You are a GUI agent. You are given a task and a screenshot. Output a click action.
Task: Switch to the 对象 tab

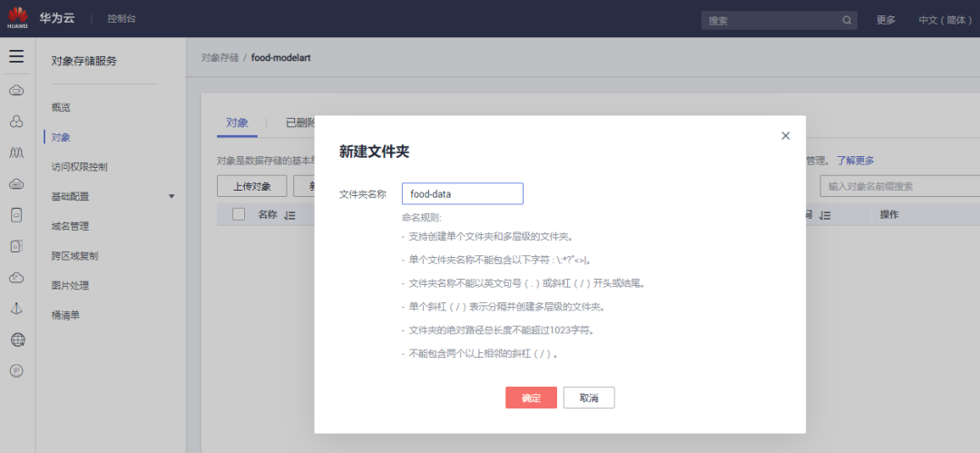[x=237, y=123]
